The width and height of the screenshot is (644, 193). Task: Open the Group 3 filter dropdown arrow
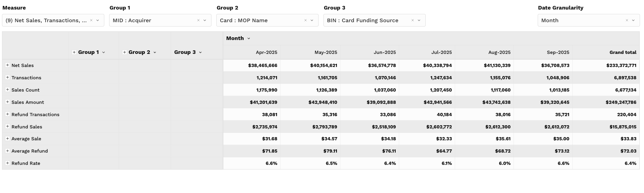point(419,20)
